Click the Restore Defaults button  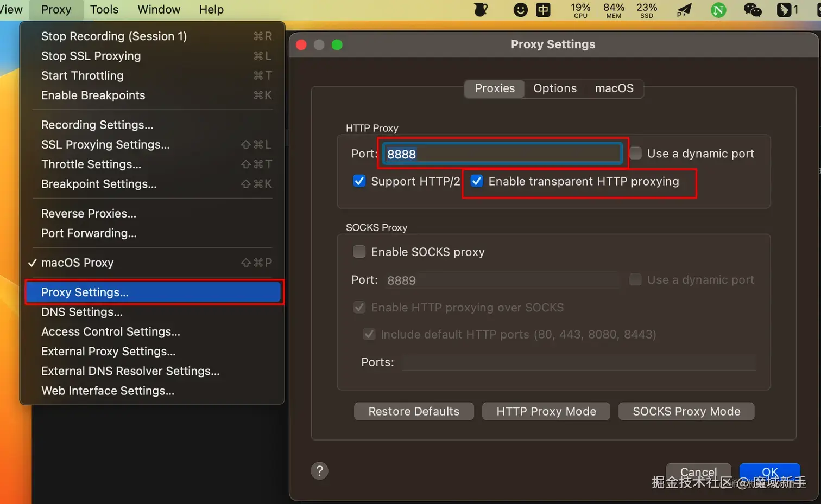(x=414, y=411)
